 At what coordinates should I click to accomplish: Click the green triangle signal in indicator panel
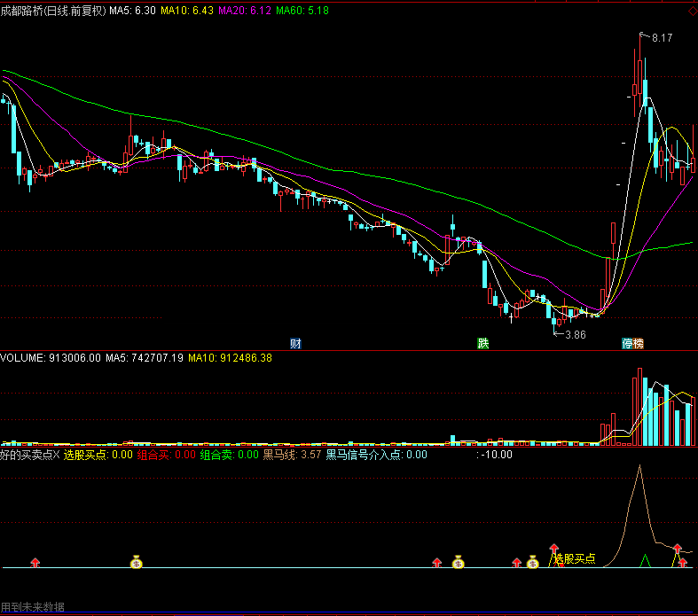click(x=646, y=560)
